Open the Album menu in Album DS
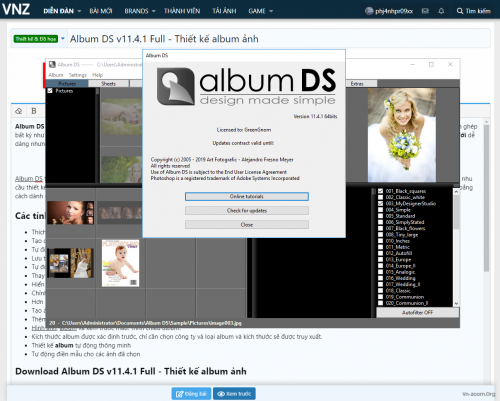The image size is (500, 401). [x=56, y=75]
